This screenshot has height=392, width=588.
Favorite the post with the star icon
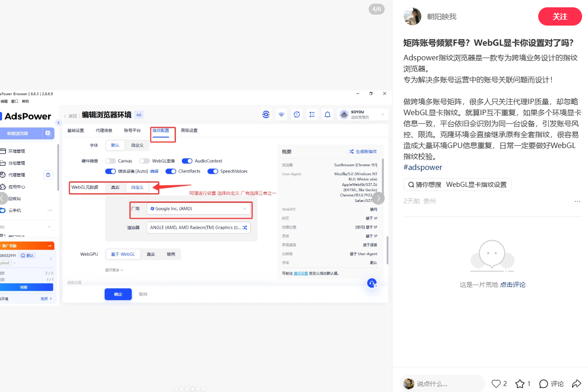(x=520, y=384)
